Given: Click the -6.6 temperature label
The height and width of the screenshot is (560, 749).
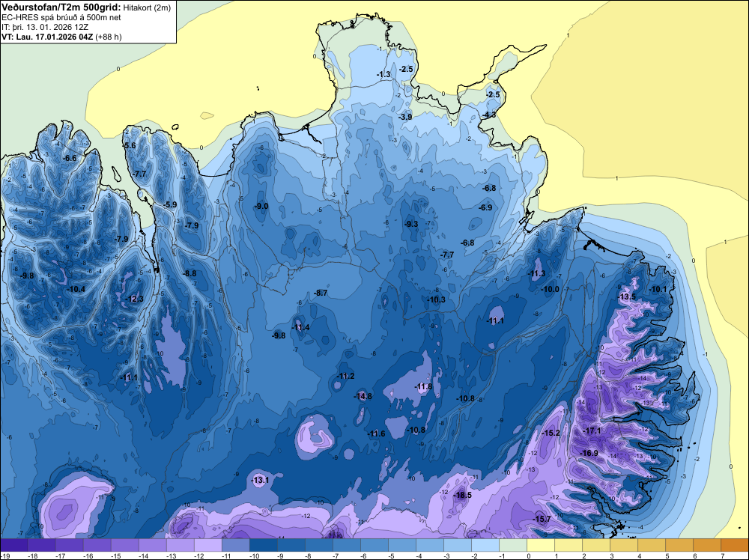Looking at the screenshot, I should tap(70, 158).
